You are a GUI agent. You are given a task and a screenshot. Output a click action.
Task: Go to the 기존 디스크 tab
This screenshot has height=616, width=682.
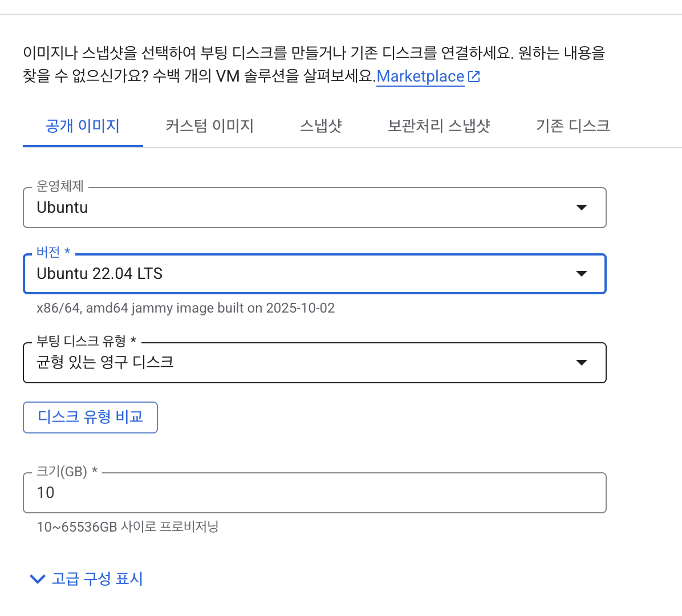pyautogui.click(x=573, y=126)
